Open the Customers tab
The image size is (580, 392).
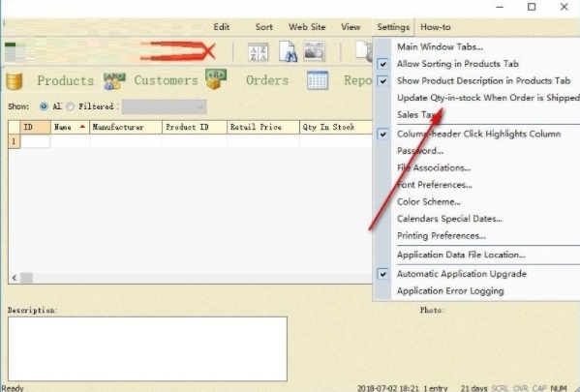(166, 80)
